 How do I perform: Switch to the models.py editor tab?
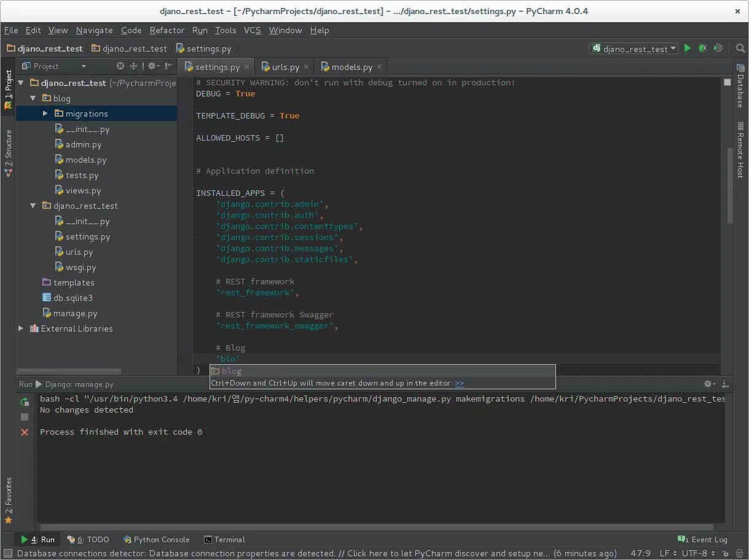pos(351,67)
